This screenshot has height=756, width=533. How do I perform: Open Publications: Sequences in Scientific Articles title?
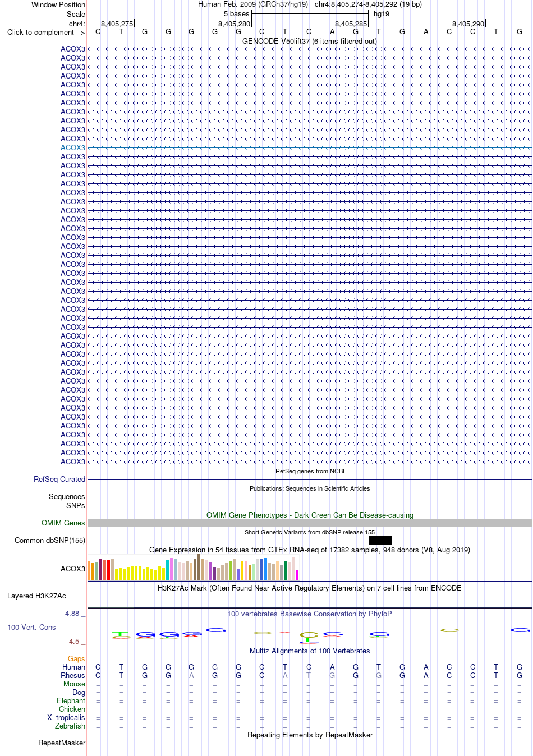coord(310,488)
